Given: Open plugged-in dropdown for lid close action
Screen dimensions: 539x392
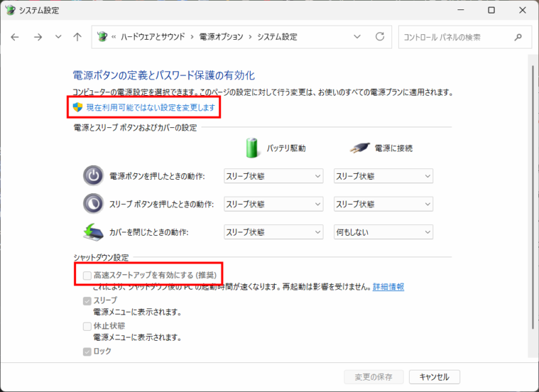Looking at the screenshot, I should point(383,232).
